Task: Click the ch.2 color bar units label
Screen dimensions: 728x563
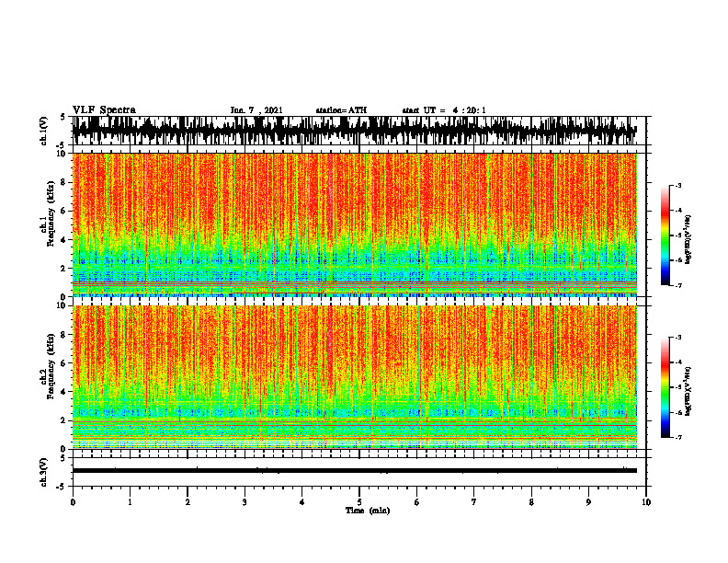Action: [688, 391]
